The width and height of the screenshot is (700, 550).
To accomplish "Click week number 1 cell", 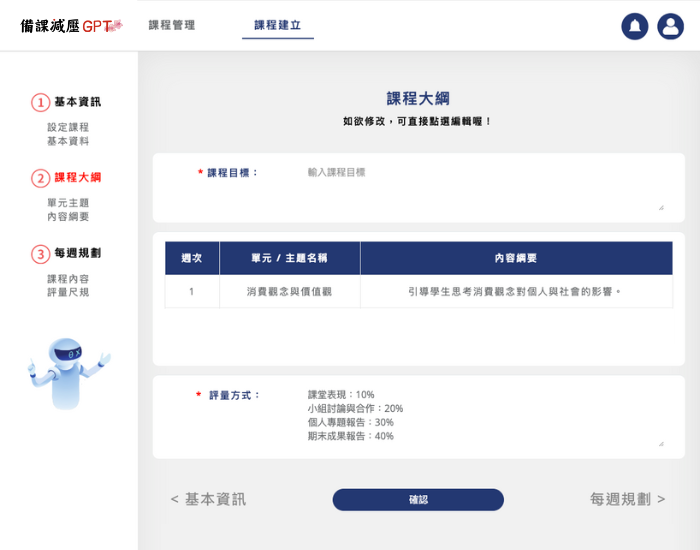I will (191, 292).
